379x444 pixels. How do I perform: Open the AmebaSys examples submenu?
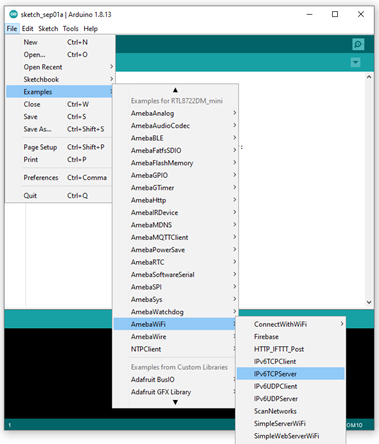click(175, 299)
